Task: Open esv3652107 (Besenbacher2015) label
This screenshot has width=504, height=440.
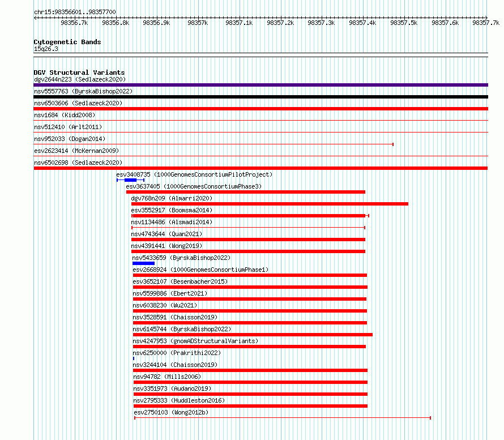Action: 180,281
